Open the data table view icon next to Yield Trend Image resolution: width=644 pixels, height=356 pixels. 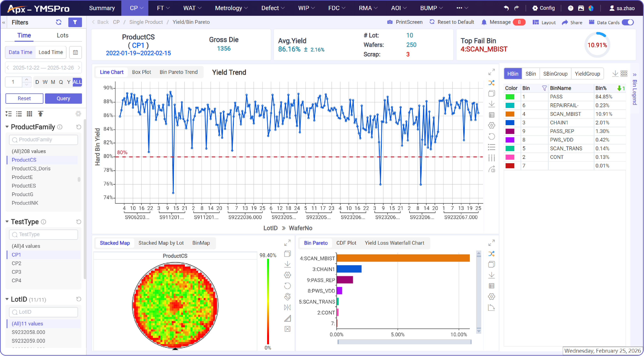[492, 115]
